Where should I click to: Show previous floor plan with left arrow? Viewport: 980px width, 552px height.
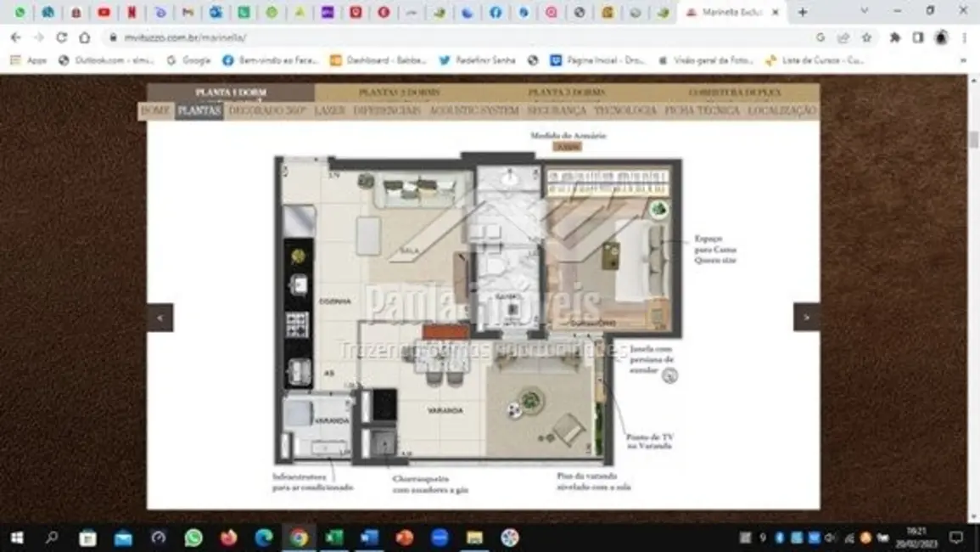[x=160, y=318]
